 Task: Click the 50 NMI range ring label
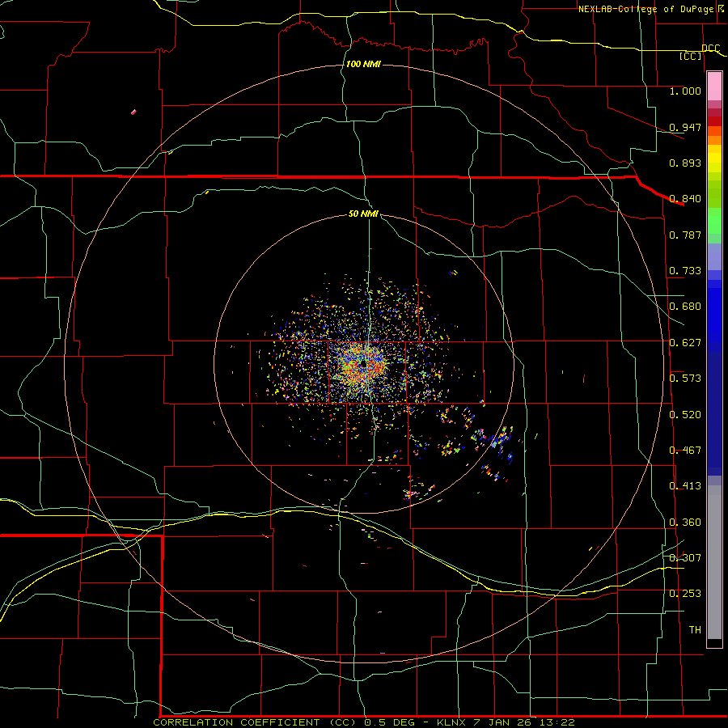pos(363,214)
